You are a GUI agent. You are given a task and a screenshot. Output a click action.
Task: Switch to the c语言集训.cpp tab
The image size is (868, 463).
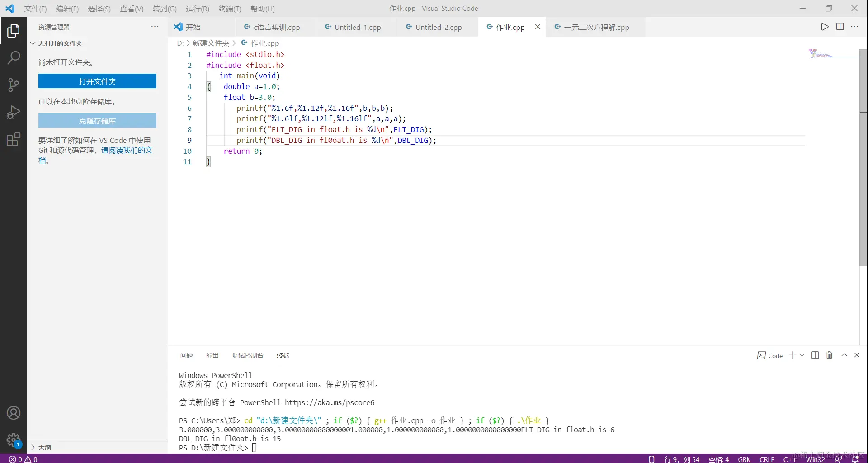277,27
